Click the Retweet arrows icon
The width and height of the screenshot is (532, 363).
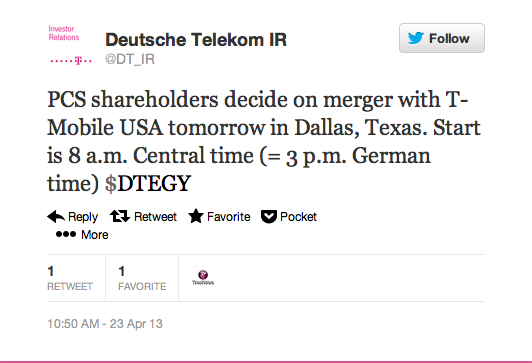click(x=120, y=216)
